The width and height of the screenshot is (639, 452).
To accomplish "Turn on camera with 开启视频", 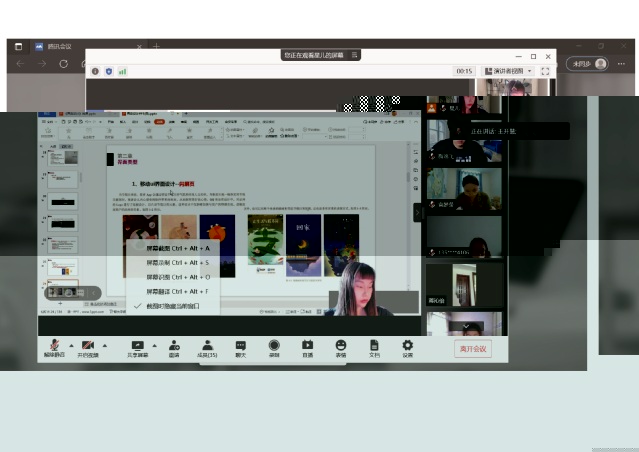I will click(x=88, y=345).
